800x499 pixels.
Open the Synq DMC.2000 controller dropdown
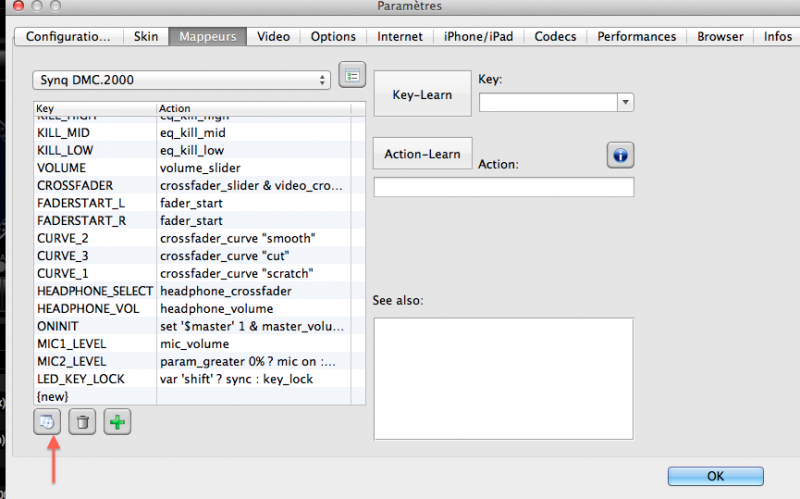[181, 79]
